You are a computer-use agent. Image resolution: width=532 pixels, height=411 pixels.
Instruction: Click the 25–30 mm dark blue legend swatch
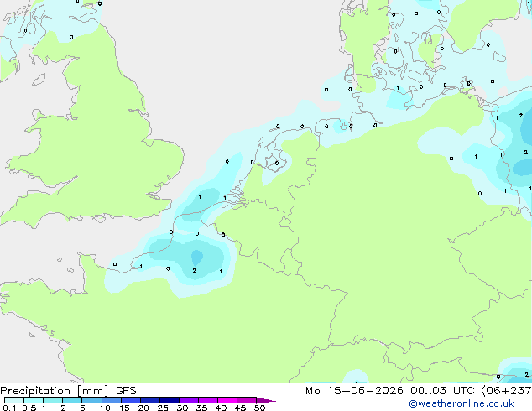[169, 400]
